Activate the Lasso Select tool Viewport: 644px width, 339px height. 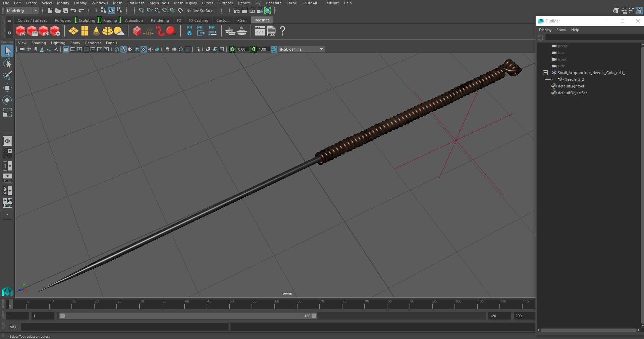[7, 63]
